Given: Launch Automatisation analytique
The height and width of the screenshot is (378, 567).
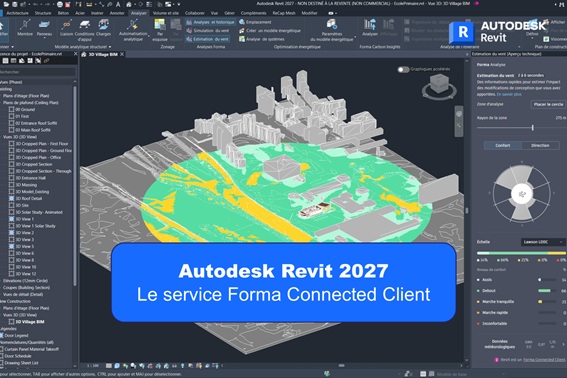Looking at the screenshot, I should click(x=133, y=30).
